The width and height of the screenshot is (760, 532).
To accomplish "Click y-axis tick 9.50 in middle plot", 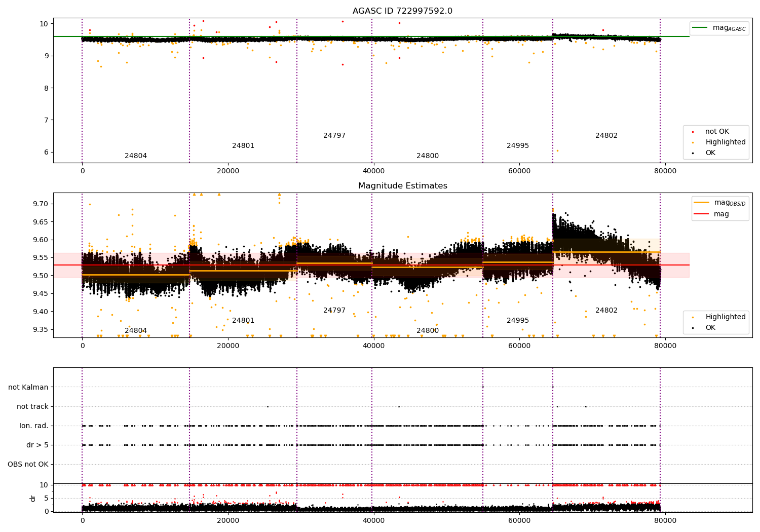I will click(x=41, y=276).
